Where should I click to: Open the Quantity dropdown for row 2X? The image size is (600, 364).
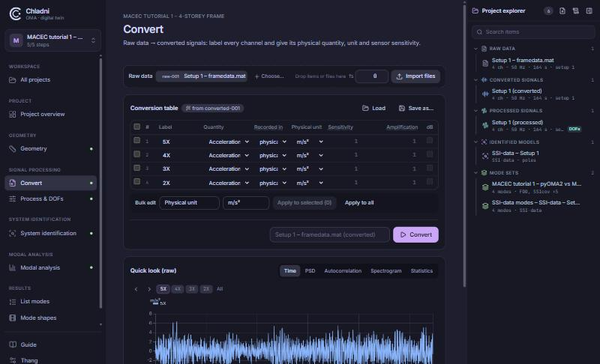(229, 183)
